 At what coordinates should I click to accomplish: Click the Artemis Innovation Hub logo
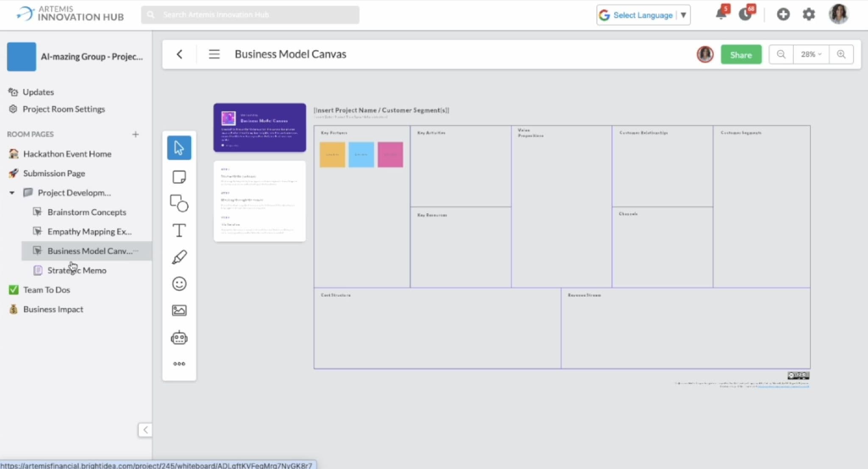[70, 14]
